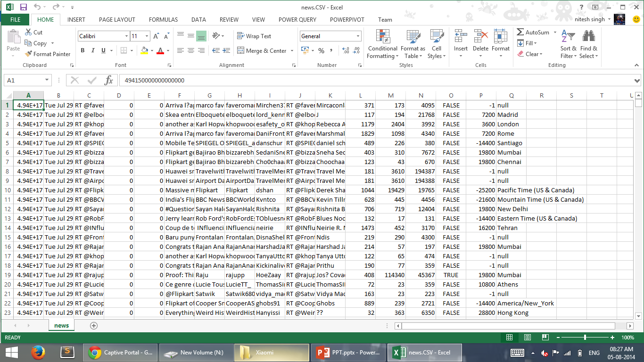Select column K header
Image resolution: width=644 pixels, height=362 pixels.
(330, 96)
